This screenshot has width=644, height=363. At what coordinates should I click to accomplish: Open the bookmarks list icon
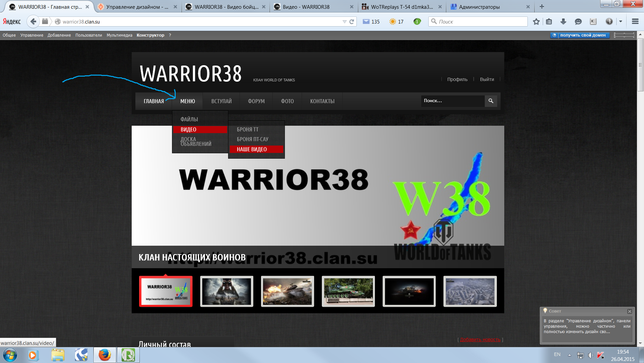549,22
